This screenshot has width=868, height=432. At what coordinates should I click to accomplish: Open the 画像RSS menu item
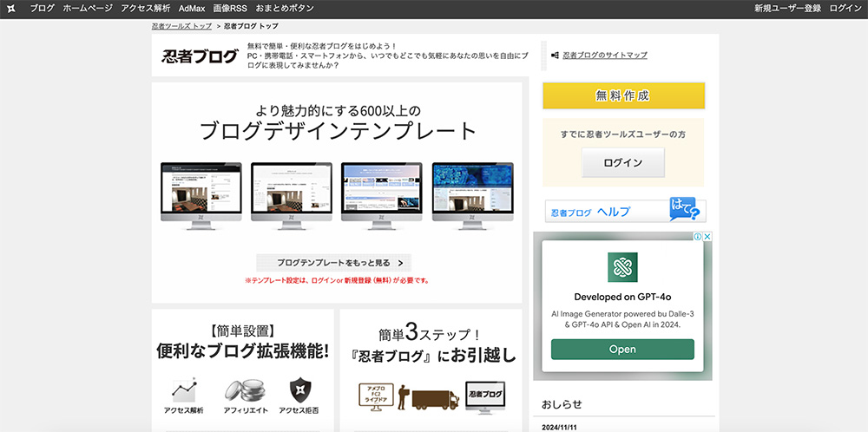click(x=230, y=9)
